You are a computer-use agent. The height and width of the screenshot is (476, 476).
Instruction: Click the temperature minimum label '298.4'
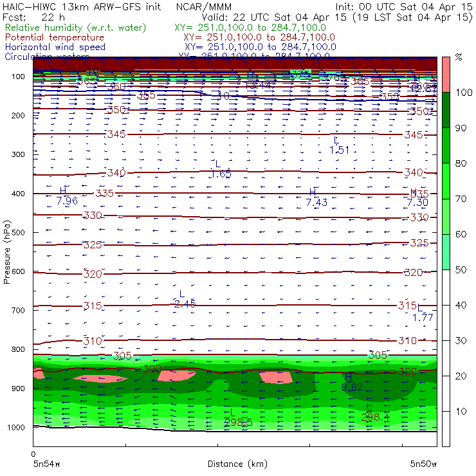click(x=375, y=417)
